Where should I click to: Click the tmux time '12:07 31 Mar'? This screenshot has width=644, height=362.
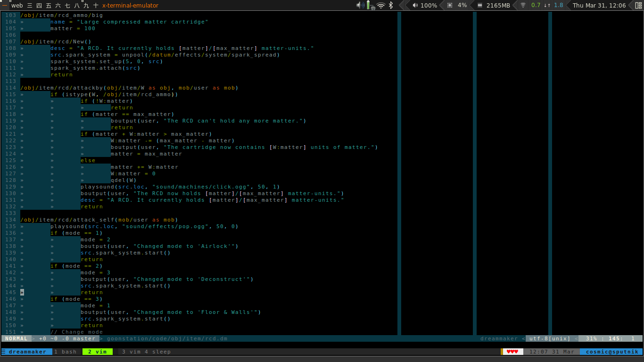point(552,352)
